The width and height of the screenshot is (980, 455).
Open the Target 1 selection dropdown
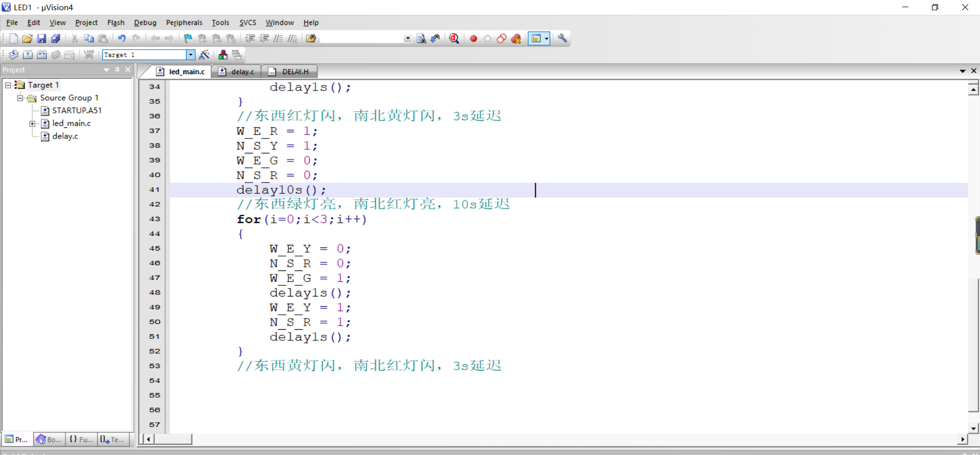tap(191, 55)
